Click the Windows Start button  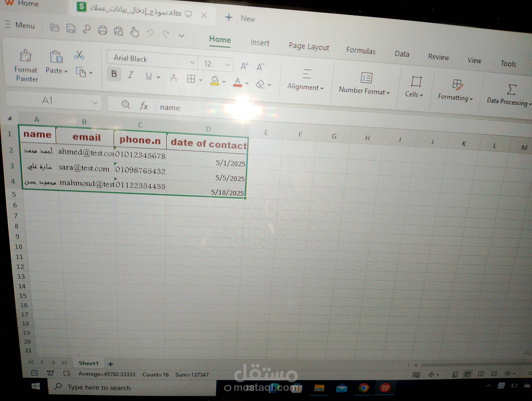pos(36,386)
